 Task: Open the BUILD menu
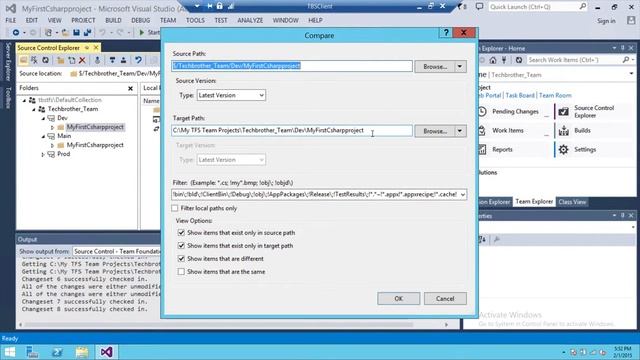113,20
